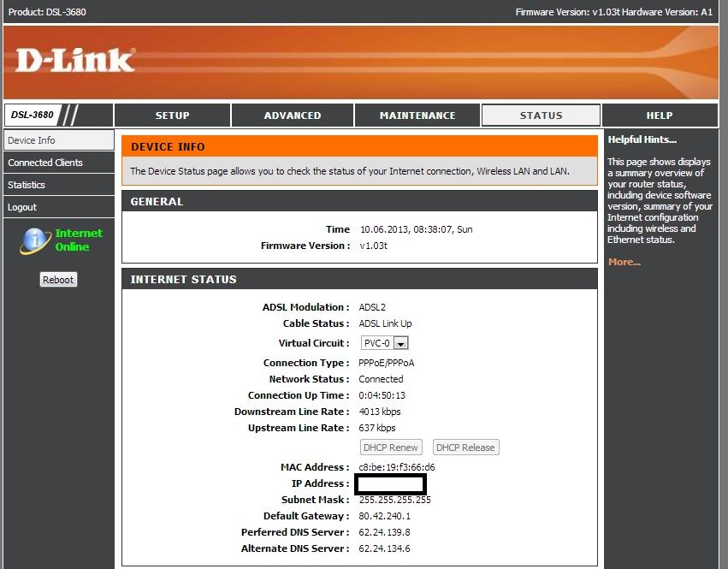This screenshot has height=569, width=728.
Task: Click the Cable Status value ADSL Link Up
Action: (385, 323)
